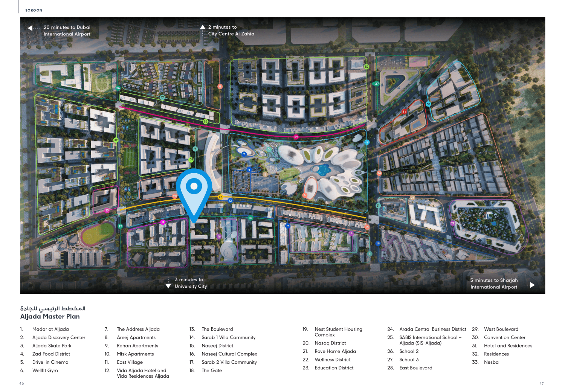Click page number 47 at bottom right
This screenshot has height=392, width=565.
(x=542, y=383)
